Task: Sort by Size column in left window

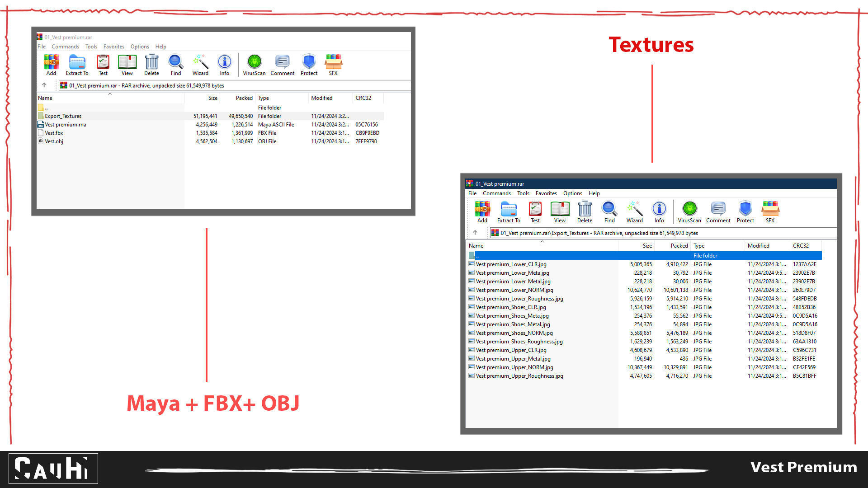Action: click(212, 98)
